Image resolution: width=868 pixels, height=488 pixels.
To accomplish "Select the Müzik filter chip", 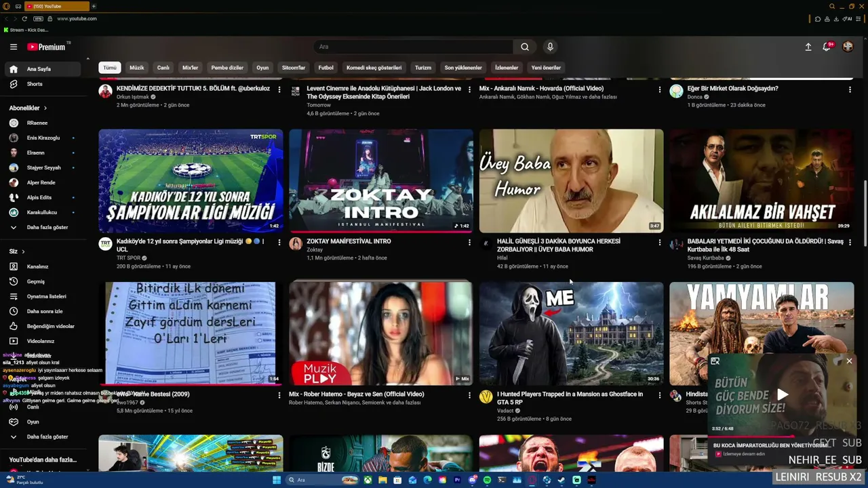I will [137, 68].
